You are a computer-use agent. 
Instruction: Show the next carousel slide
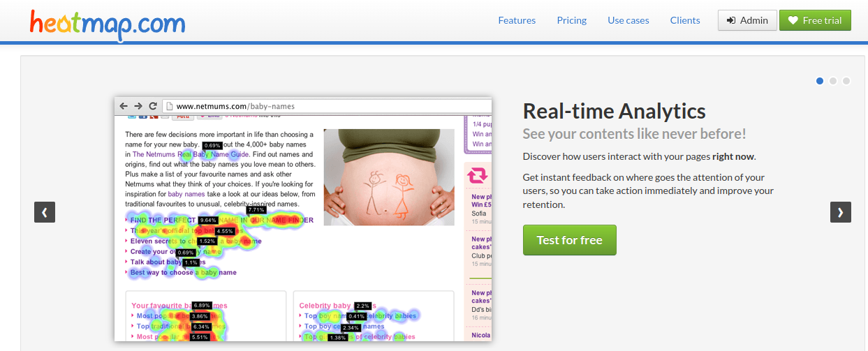click(x=841, y=212)
